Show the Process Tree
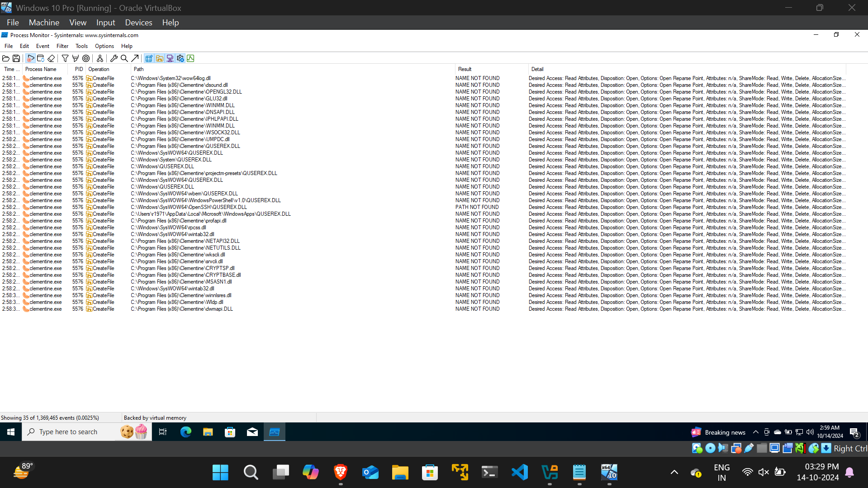This screenshot has height=488, width=868. pos(100,58)
